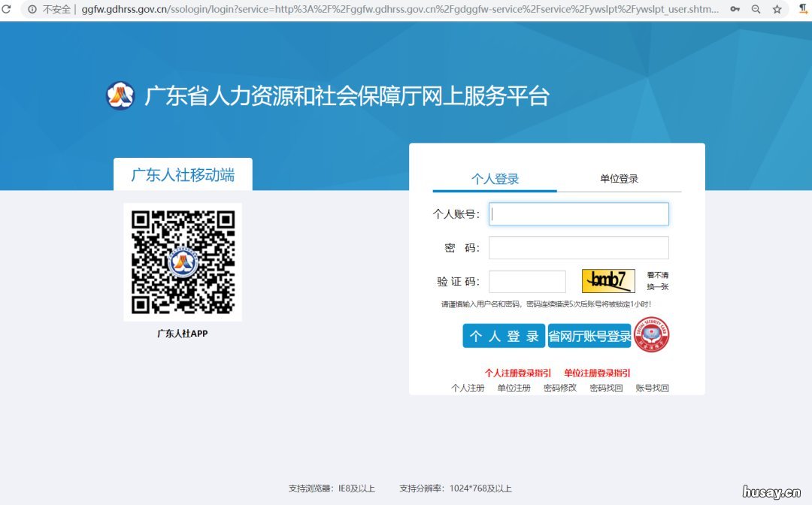Click the bookmark star icon
This screenshot has height=505, width=812.
point(776,8)
